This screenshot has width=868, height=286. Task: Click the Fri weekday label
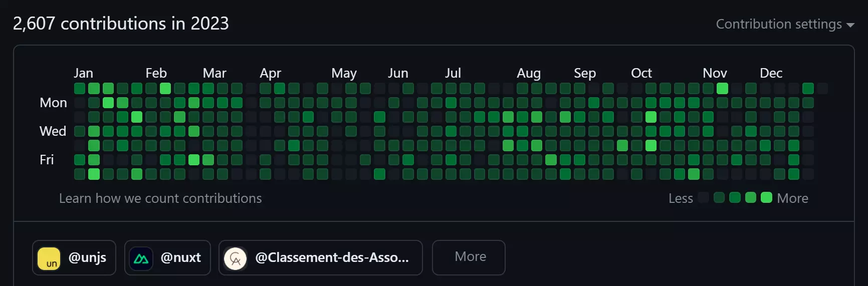(x=47, y=160)
